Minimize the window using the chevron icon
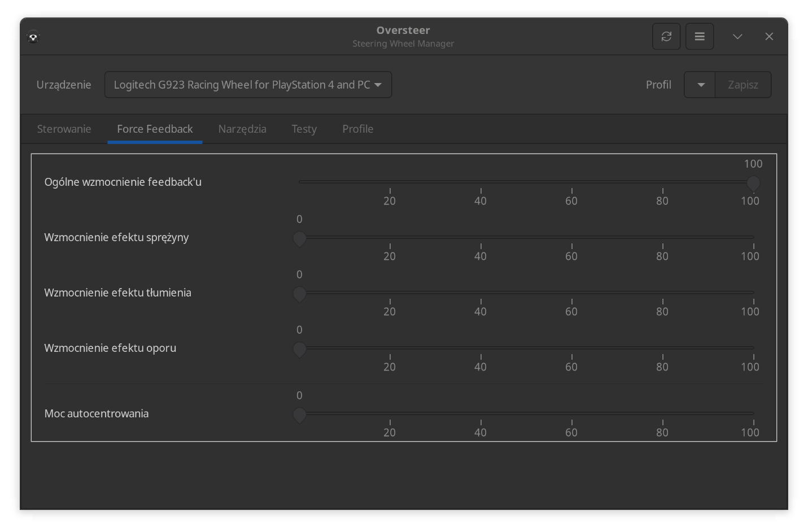808x532 pixels. [737, 37]
